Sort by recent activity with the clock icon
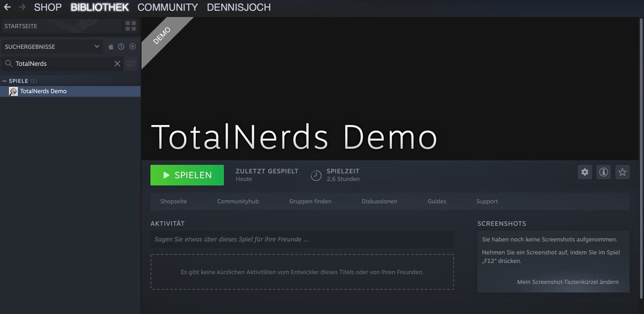 [121, 47]
